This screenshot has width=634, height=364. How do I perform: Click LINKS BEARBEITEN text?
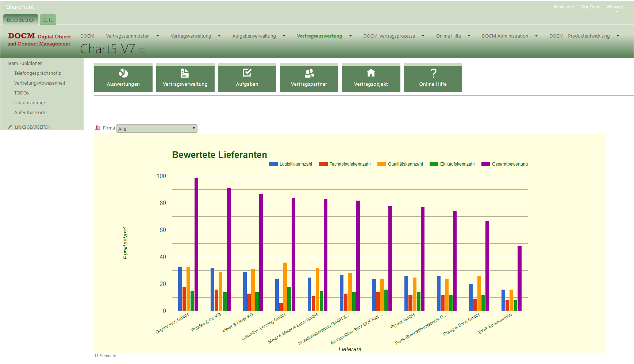tap(32, 127)
